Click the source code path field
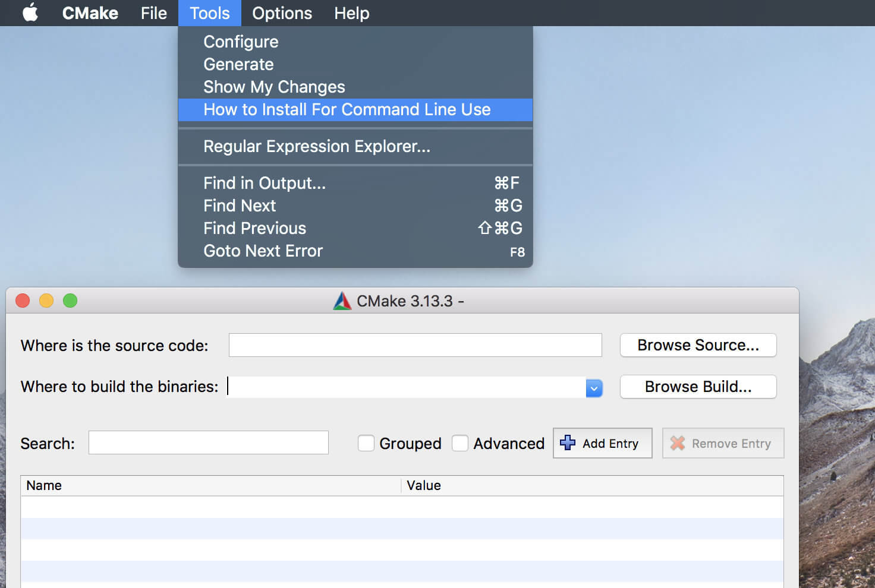The image size is (875, 588). (x=416, y=345)
